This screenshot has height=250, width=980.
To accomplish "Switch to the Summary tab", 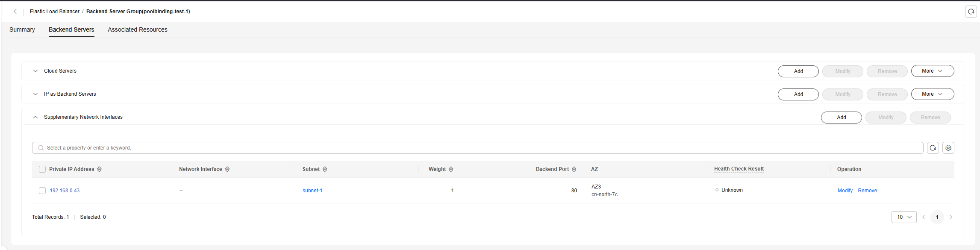I will point(22,29).
